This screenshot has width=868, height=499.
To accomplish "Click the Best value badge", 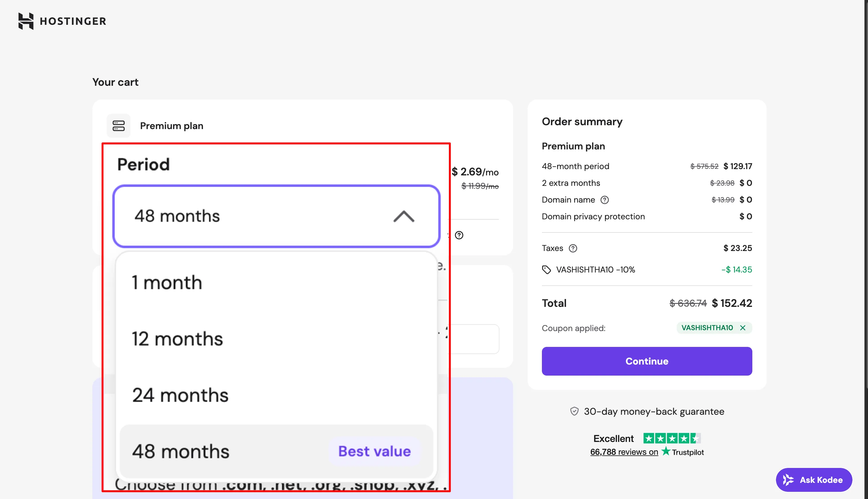I will pos(374,451).
